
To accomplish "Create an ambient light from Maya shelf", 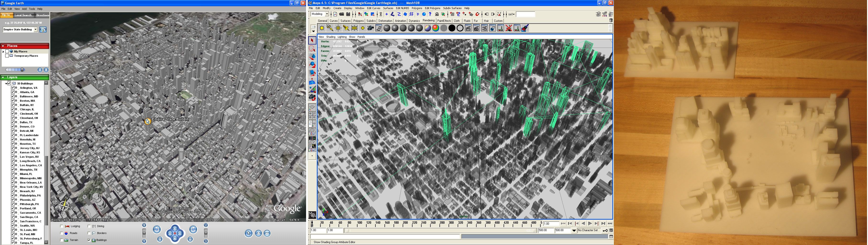I will pyautogui.click(x=322, y=28).
